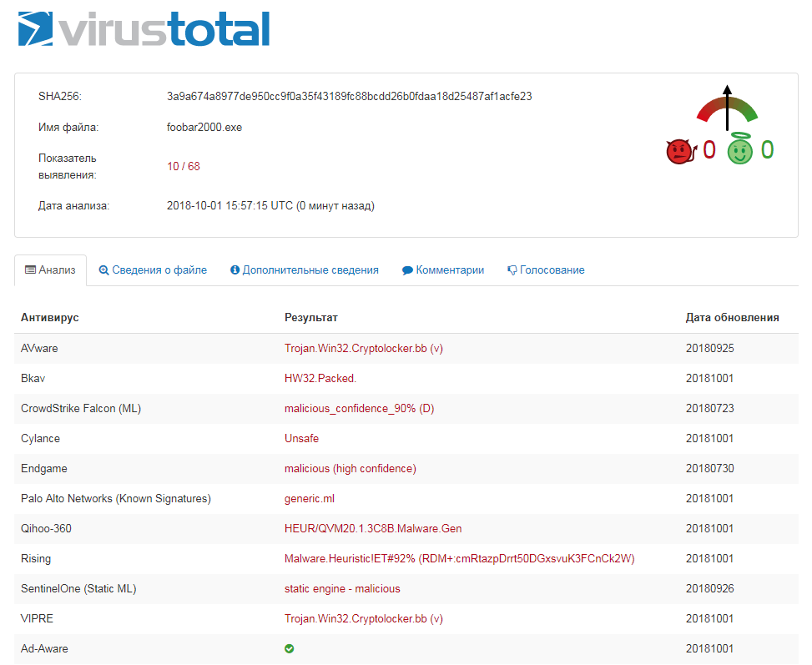
Task: Select the SHA256 hash value
Action: (x=349, y=96)
